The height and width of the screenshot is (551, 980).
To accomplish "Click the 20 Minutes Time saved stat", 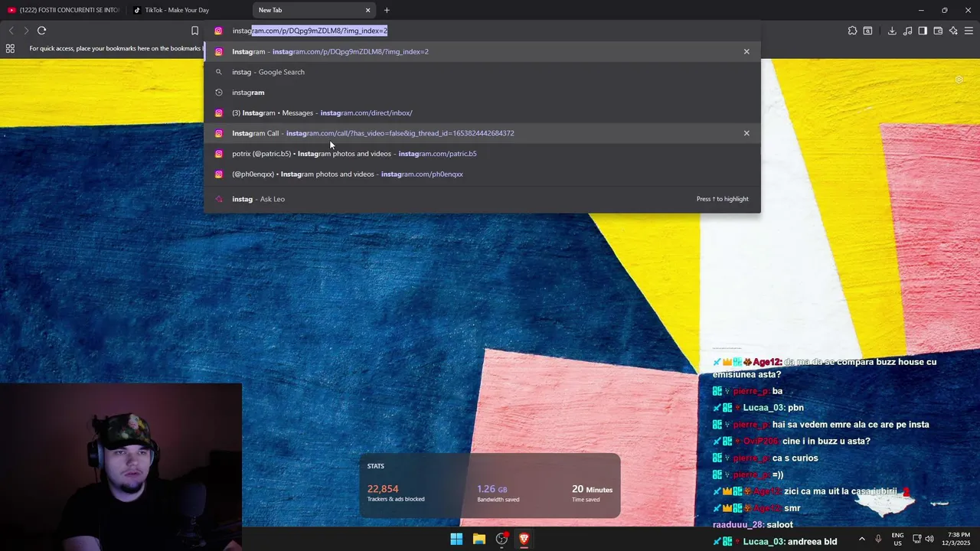I will pos(592,494).
